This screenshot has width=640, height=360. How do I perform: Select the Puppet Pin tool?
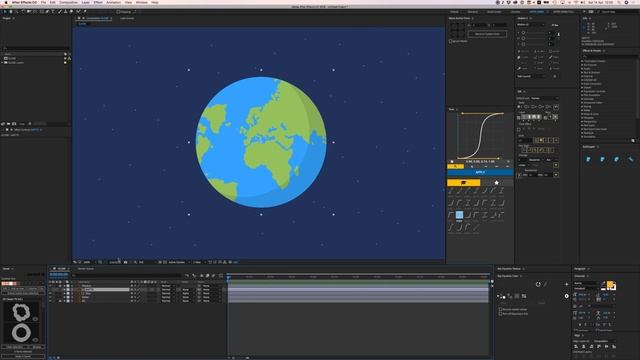tap(85, 11)
